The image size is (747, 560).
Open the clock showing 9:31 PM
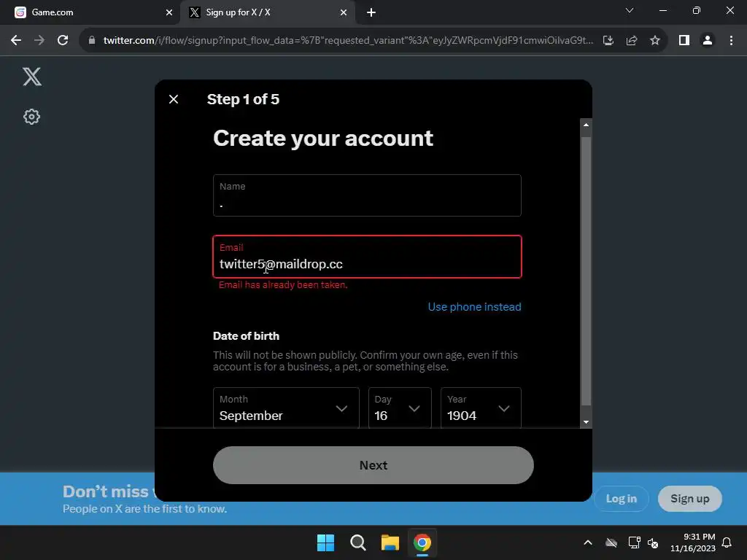pos(693,542)
